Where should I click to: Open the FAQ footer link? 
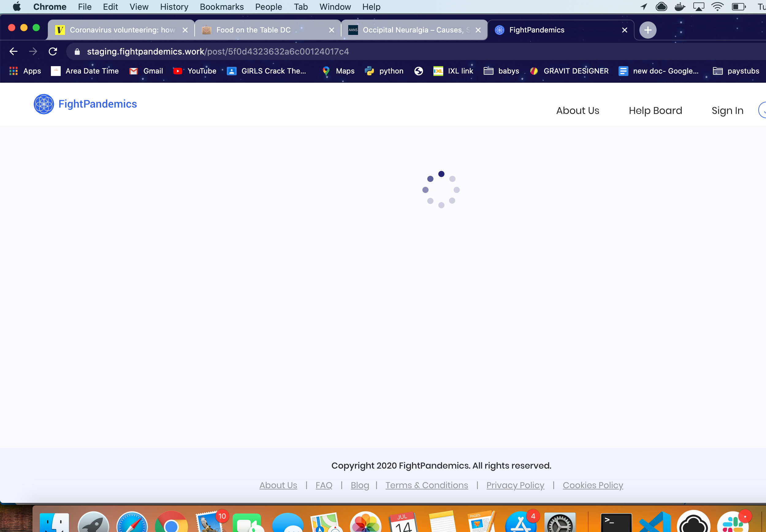(x=324, y=485)
